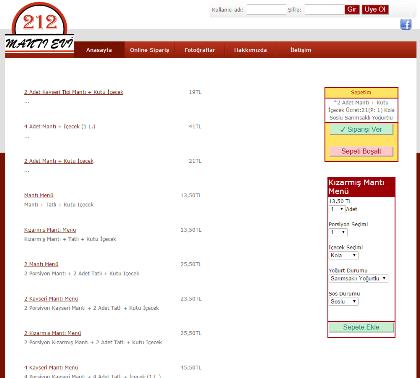Click the Gir login button
Screen dimensions: 420x378
click(x=352, y=10)
